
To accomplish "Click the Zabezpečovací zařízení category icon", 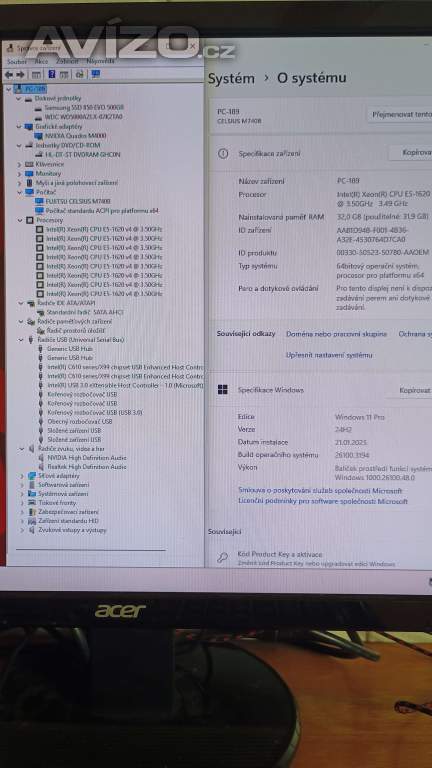I will tap(32, 512).
